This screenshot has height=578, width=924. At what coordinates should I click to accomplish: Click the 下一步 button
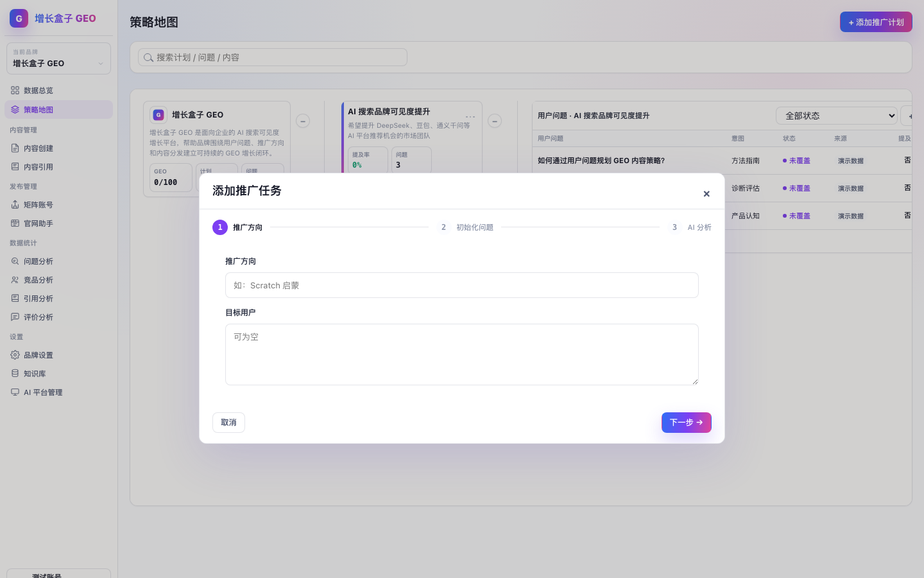pyautogui.click(x=687, y=423)
